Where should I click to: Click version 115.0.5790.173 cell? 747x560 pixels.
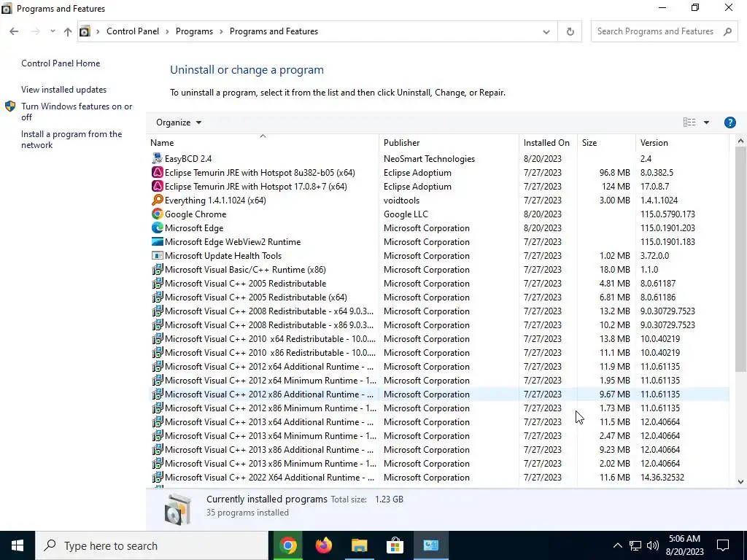[667, 214]
